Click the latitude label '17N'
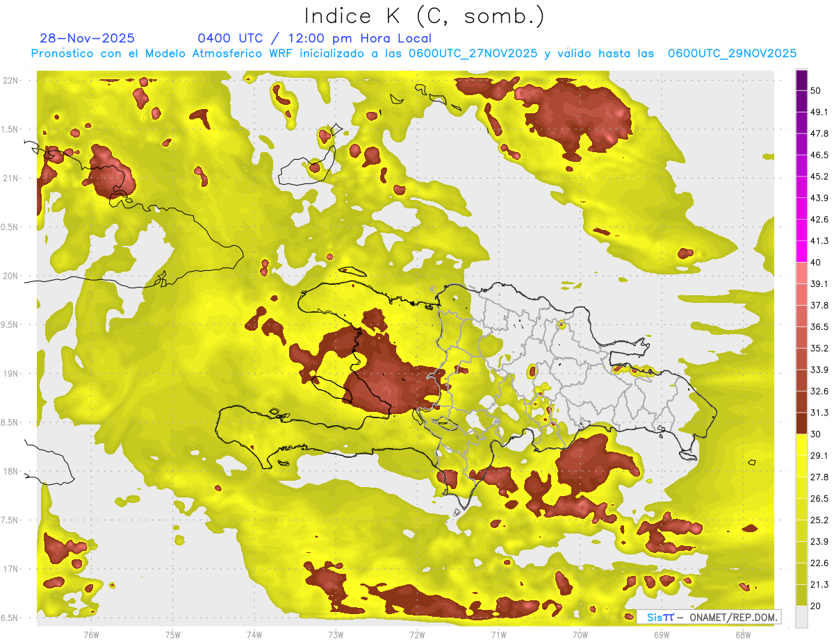The width and height of the screenshot is (834, 644). (x=11, y=569)
